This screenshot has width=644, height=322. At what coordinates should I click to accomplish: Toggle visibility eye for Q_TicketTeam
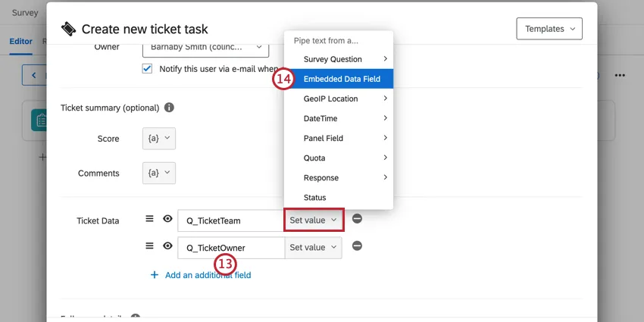[167, 220]
